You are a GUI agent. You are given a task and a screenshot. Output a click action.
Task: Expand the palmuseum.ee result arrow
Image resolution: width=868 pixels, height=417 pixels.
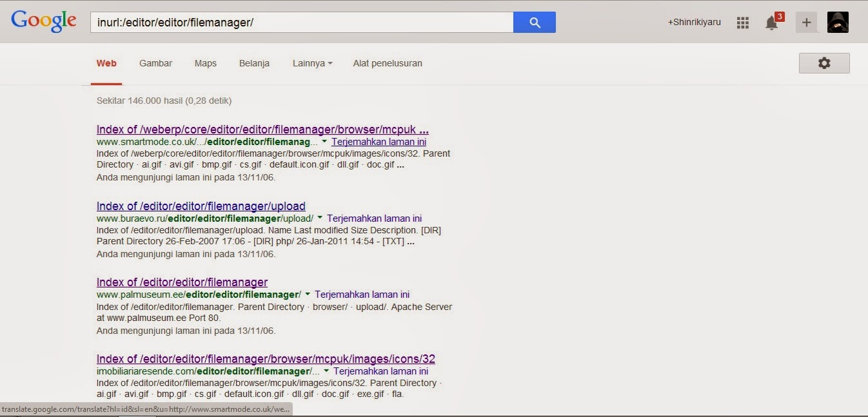308,295
